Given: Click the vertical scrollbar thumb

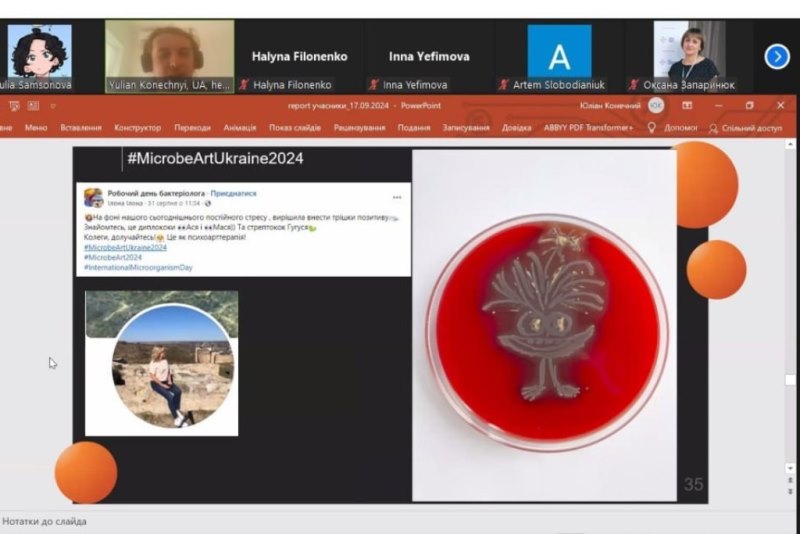Looking at the screenshot, I should click(790, 380).
